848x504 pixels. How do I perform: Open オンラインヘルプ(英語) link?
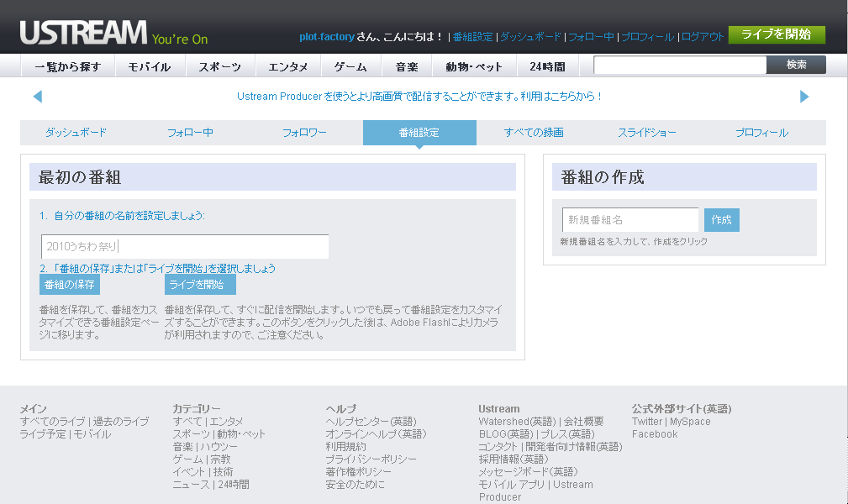376,434
